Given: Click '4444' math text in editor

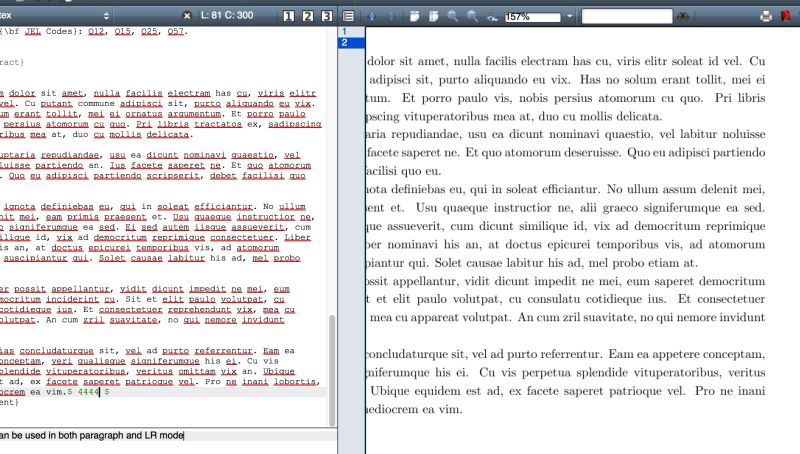Looking at the screenshot, I should pos(88,392).
